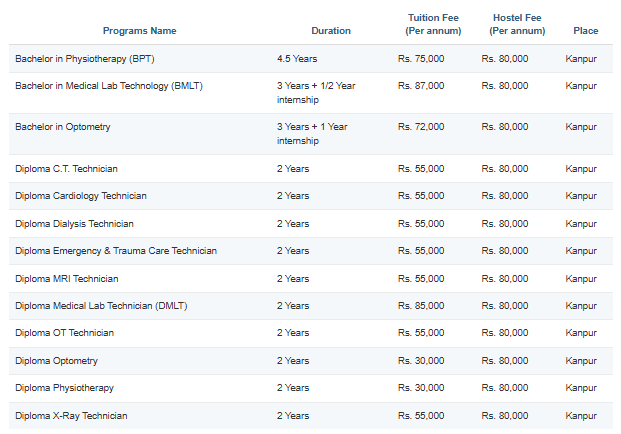Click the Rs. 75,000 tuition fee
621x434 pixels.
point(421,59)
